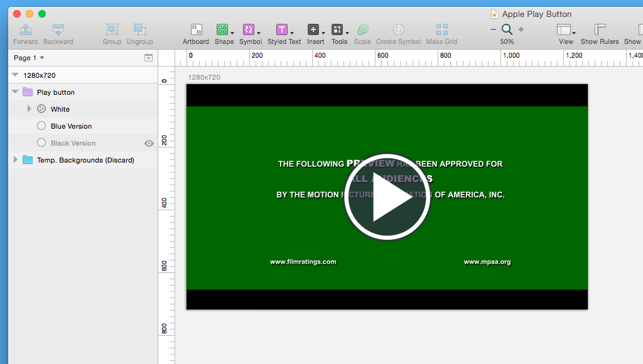Toggle visibility of Black Version layer
The width and height of the screenshot is (643, 364).
coord(149,143)
